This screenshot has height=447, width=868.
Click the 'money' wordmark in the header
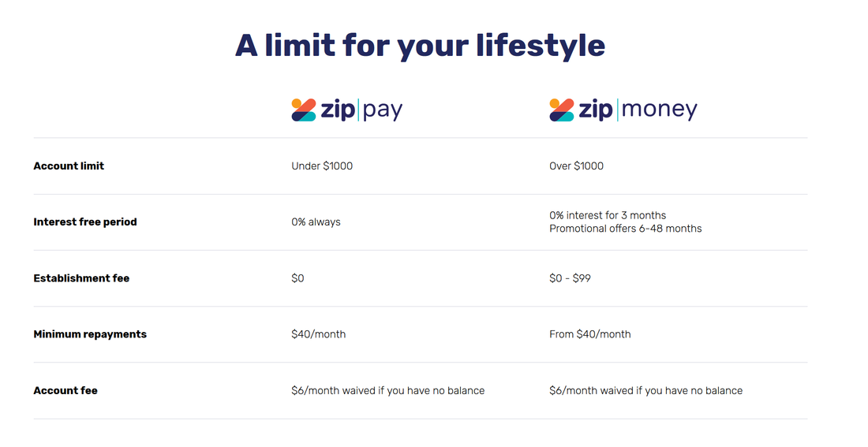pyautogui.click(x=659, y=110)
